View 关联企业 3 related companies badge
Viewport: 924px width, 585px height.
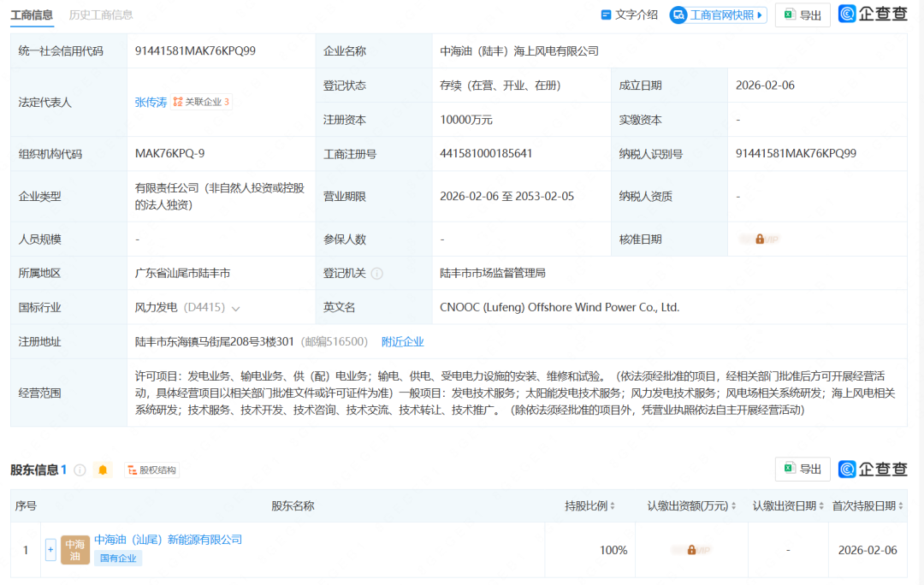point(201,102)
